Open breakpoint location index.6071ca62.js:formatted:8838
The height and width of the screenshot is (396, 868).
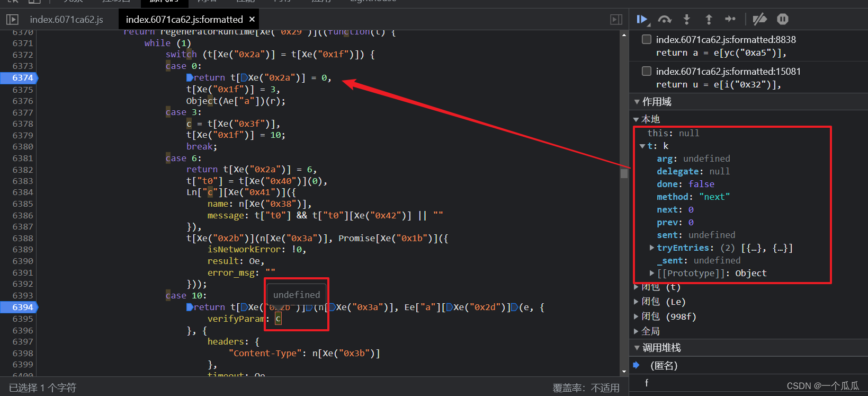click(726, 39)
